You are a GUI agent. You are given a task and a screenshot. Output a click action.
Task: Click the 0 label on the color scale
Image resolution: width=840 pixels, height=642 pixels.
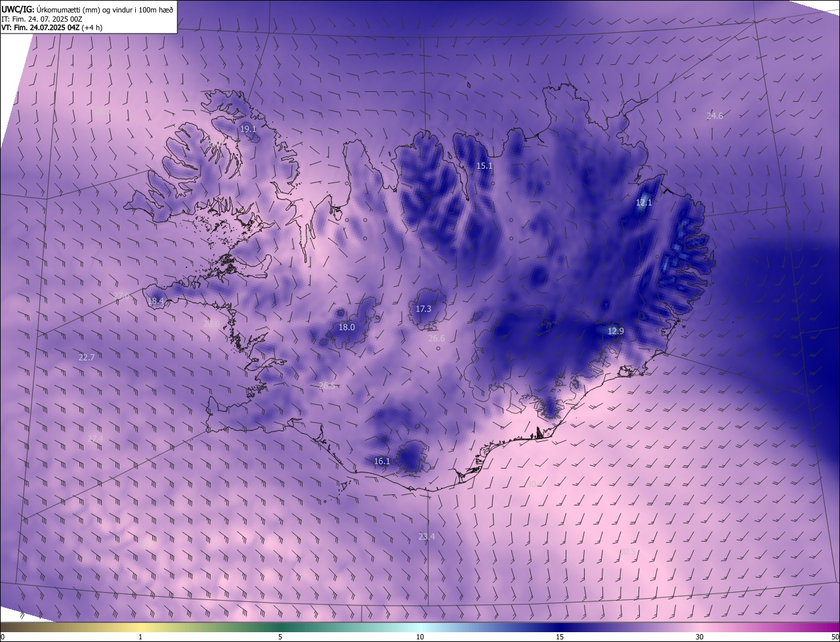tap(3, 637)
